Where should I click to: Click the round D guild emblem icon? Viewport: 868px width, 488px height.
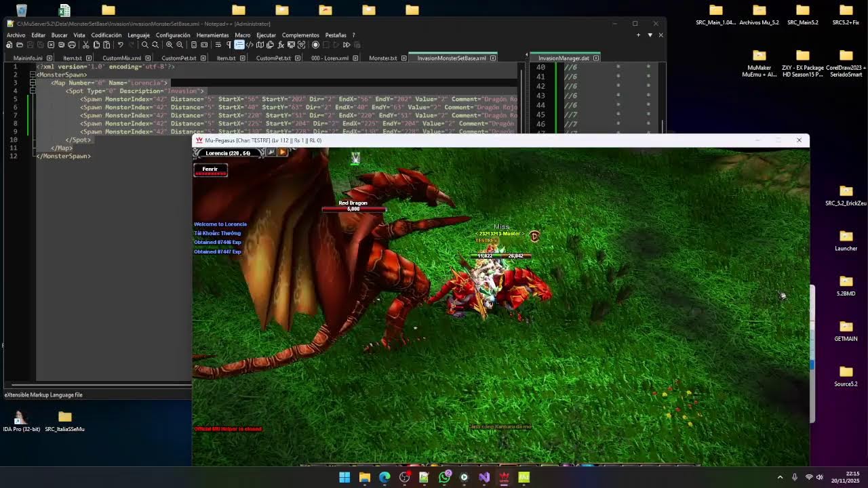coord(534,236)
